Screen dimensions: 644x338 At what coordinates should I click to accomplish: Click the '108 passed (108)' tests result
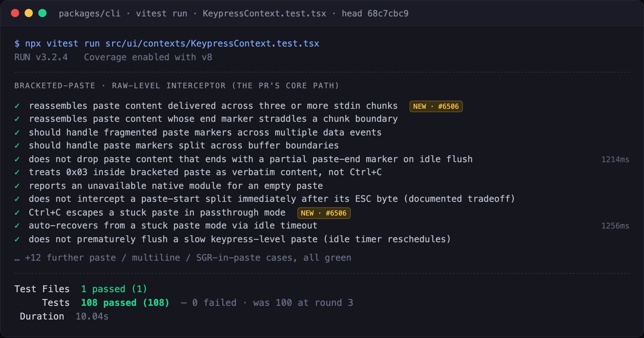coord(125,303)
